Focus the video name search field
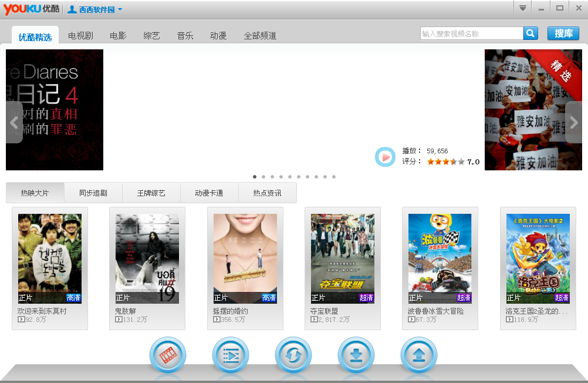This screenshot has height=383, width=588. [472, 33]
